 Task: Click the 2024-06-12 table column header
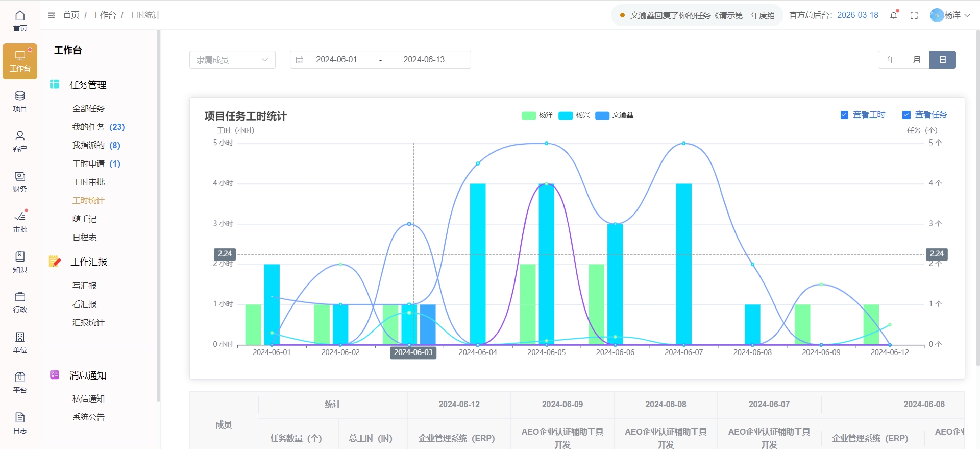(459, 405)
